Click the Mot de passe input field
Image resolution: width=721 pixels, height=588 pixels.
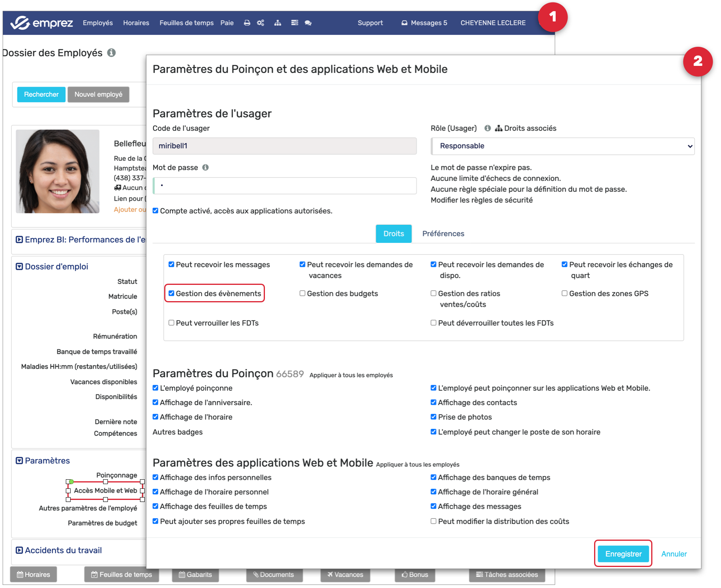click(284, 186)
